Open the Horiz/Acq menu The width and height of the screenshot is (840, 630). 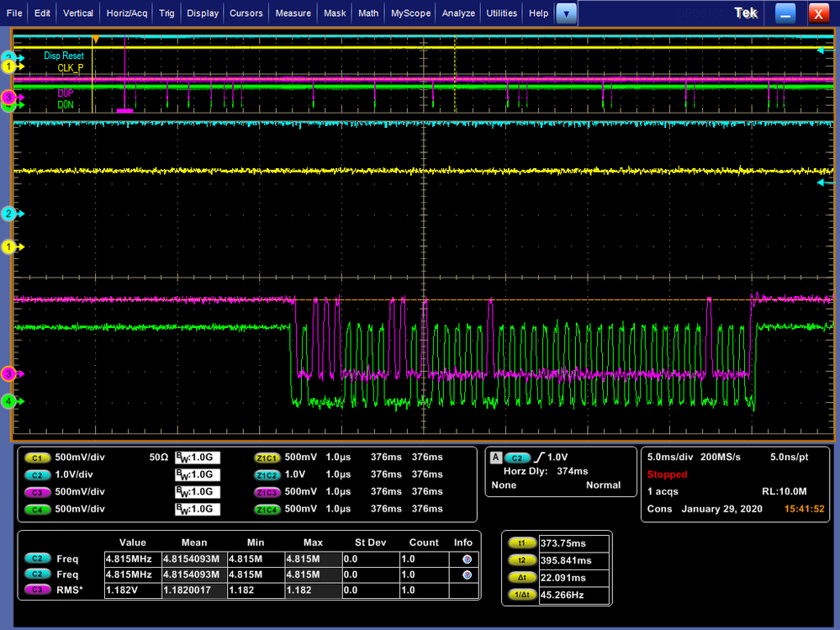tap(126, 13)
